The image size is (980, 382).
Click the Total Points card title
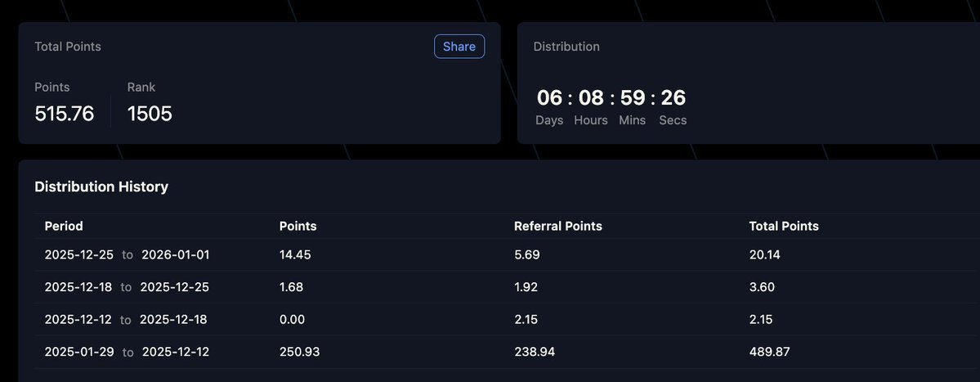[68, 47]
